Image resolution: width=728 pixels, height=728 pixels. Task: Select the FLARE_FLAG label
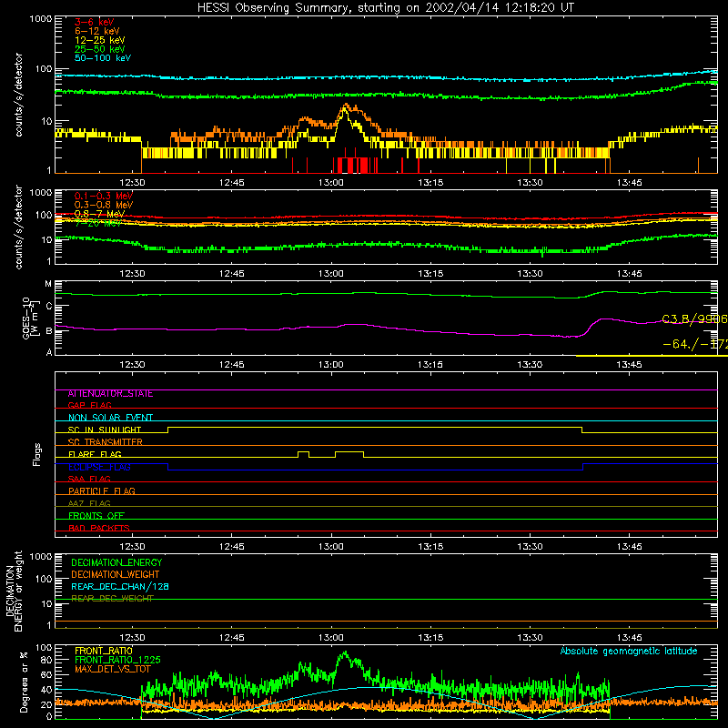coord(95,454)
